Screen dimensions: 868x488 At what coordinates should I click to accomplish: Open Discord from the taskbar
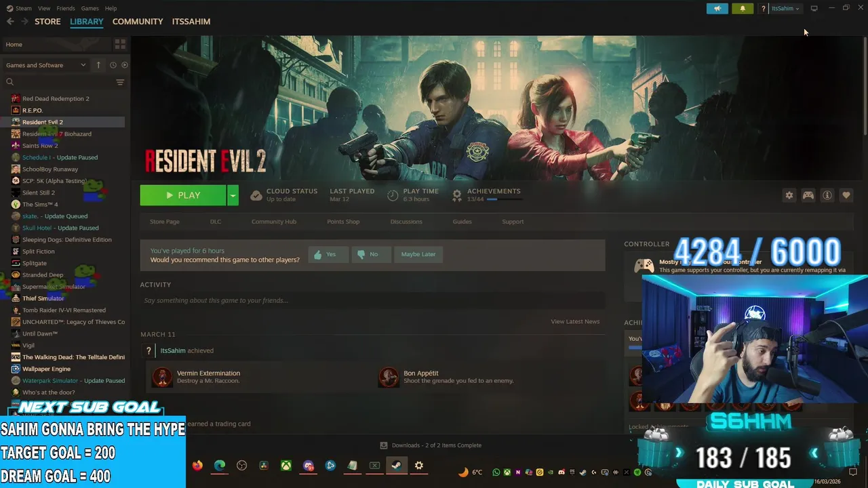[x=309, y=466]
